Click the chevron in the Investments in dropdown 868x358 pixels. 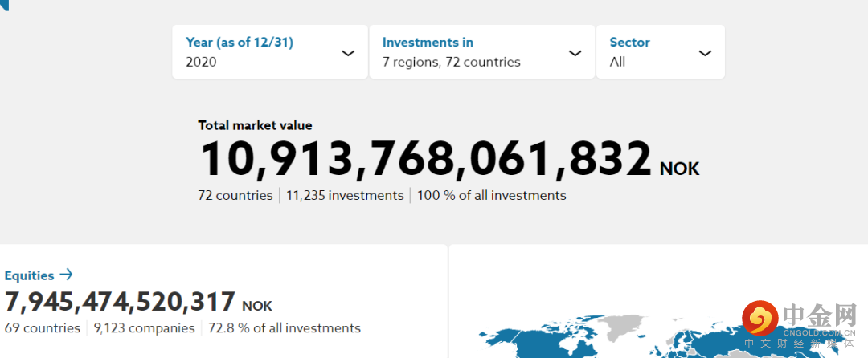[575, 53]
